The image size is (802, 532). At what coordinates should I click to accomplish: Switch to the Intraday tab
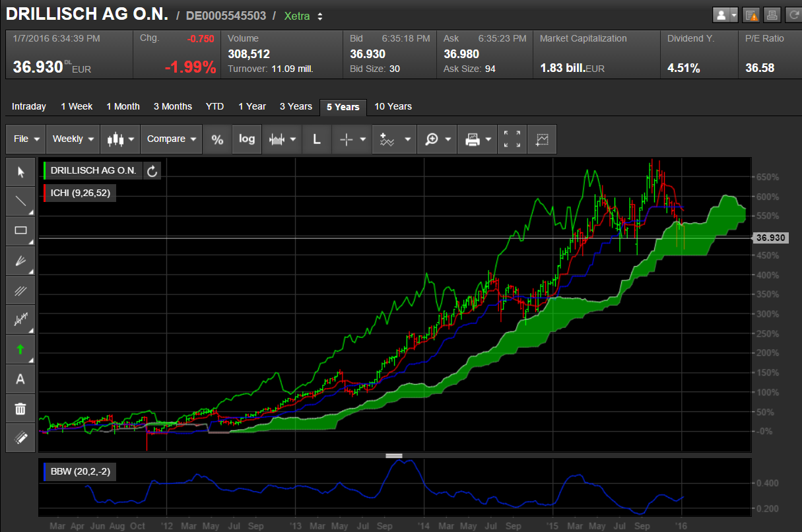29,107
